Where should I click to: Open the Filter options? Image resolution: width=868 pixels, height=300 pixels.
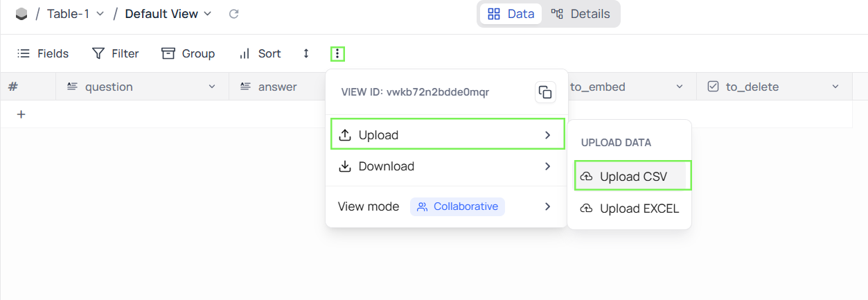pos(116,53)
